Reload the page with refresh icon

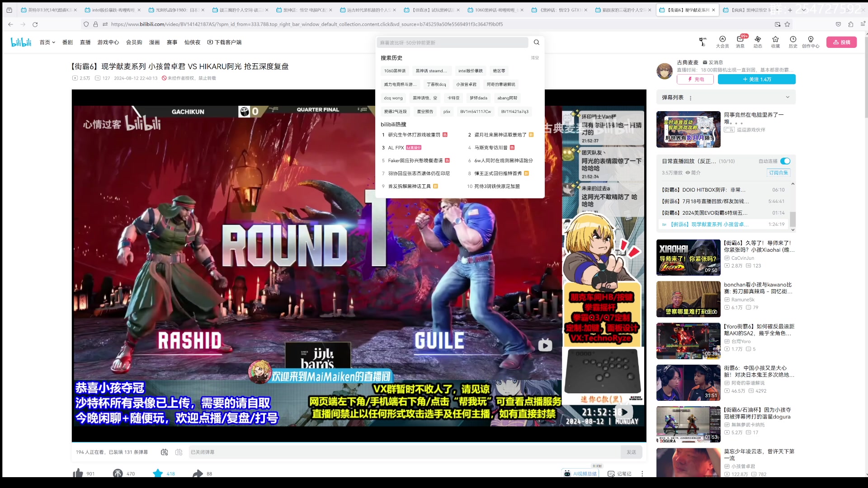pos(35,24)
